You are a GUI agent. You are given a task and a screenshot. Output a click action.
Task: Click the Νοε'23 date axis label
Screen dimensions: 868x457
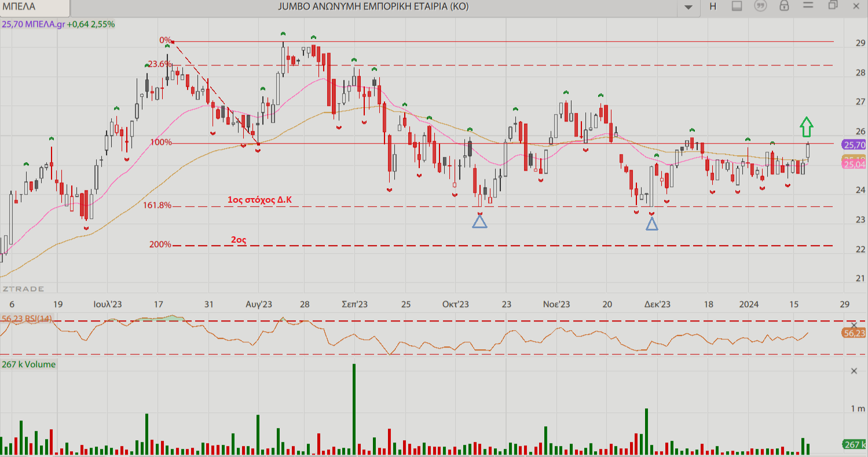(x=556, y=304)
